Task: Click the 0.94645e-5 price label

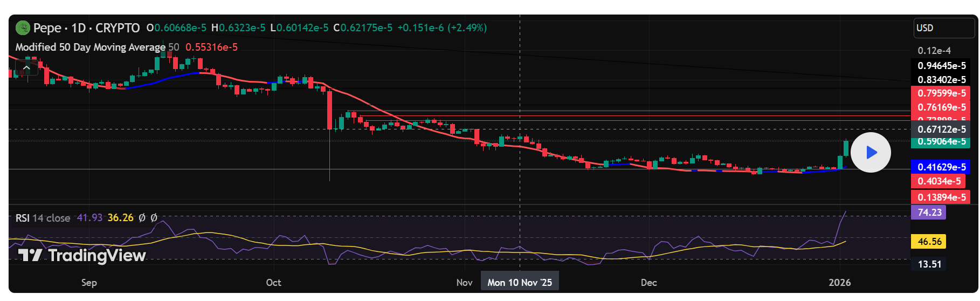Action: point(942,66)
